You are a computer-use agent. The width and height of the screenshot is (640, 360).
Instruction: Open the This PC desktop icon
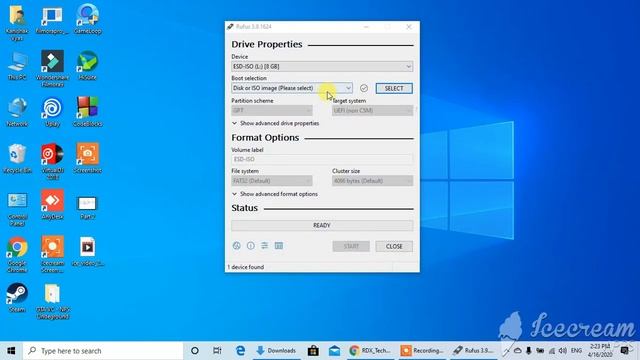click(17, 66)
